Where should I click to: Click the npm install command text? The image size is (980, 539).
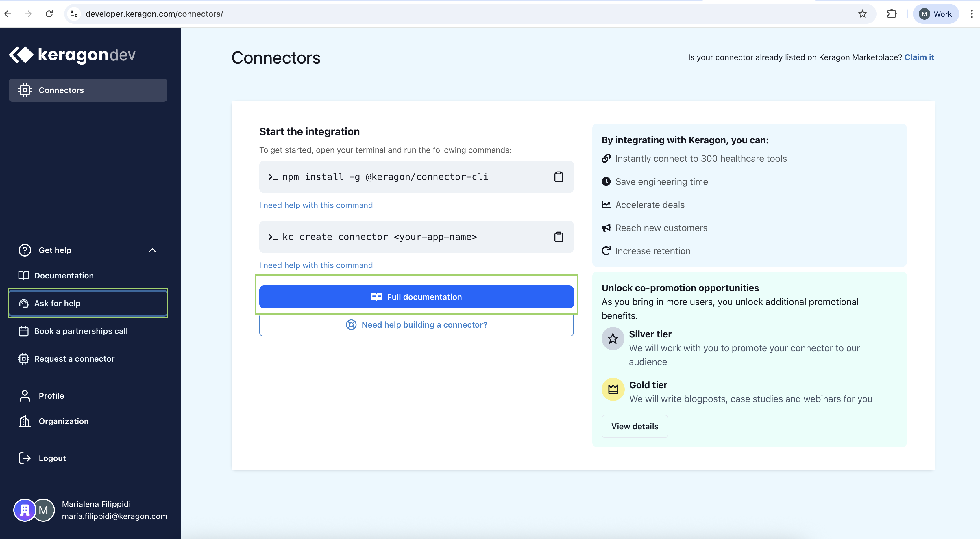[x=385, y=177]
